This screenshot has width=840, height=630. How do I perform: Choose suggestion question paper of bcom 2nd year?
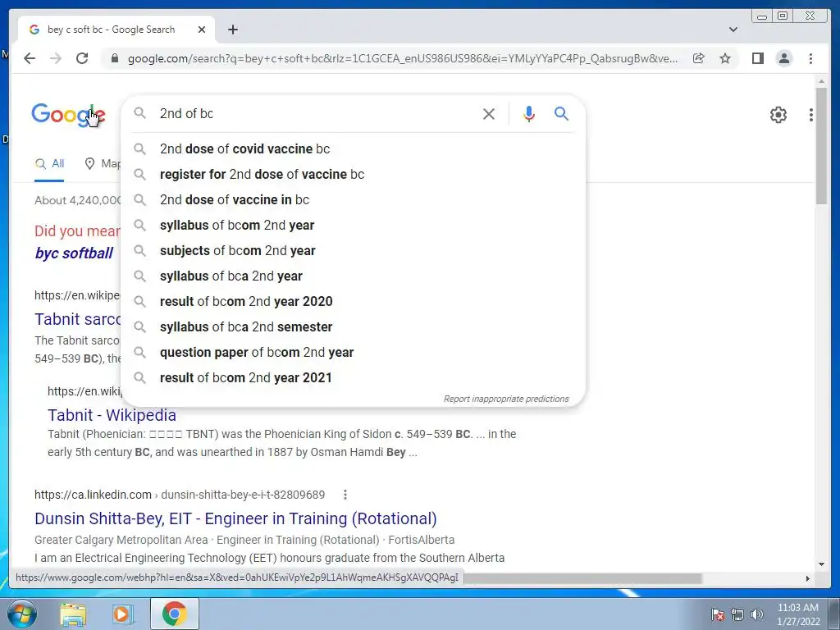pos(354,353)
